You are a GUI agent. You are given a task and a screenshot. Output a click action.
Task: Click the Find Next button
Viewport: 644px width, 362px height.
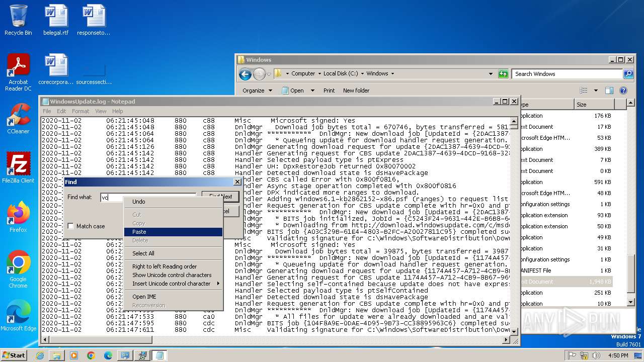(x=220, y=197)
